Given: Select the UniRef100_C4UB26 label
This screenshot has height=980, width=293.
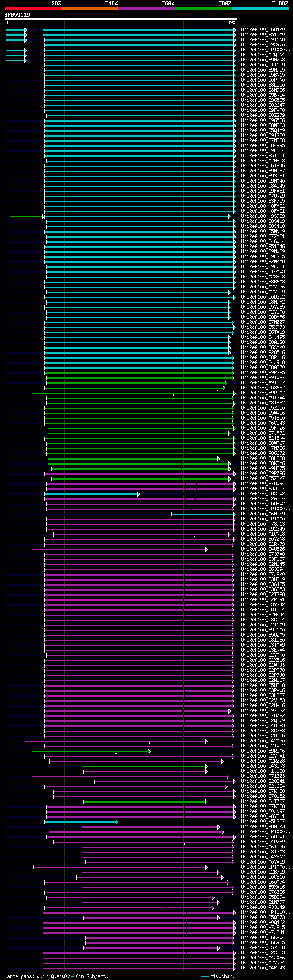Looking at the screenshot, I should (x=263, y=549).
